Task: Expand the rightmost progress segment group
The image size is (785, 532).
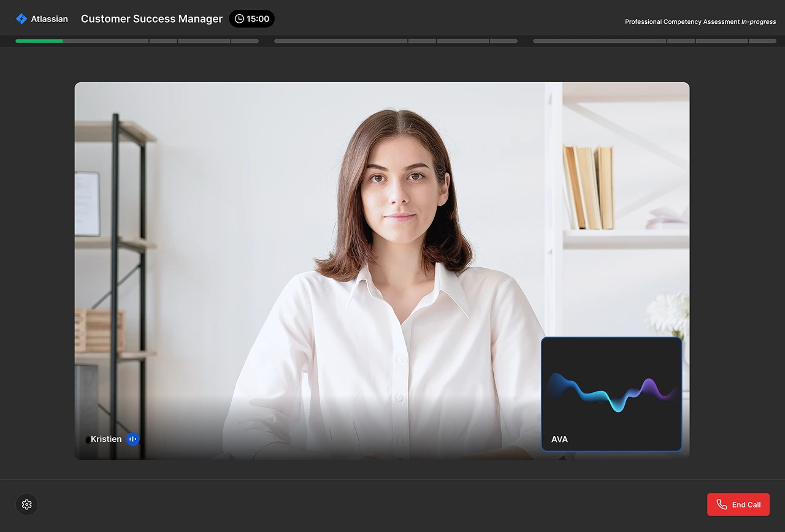Action: pos(650,40)
